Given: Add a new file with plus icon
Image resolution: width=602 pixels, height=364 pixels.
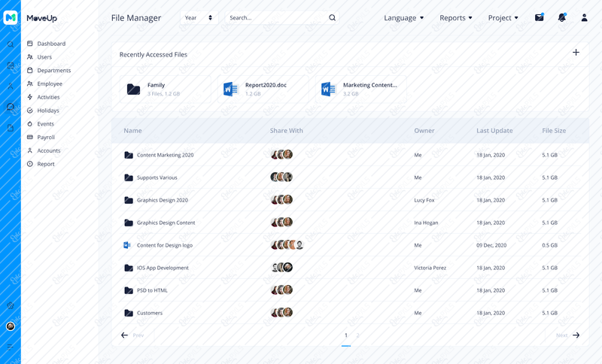Looking at the screenshot, I should (x=576, y=53).
